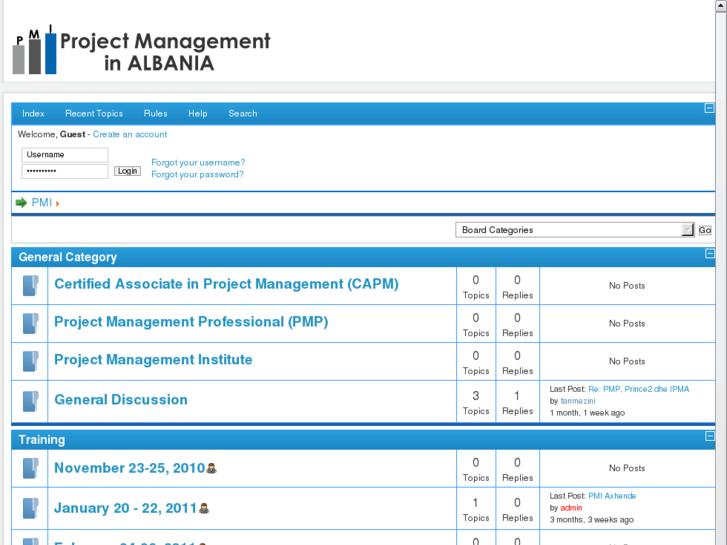Click the Project Management in Albania logo

(x=141, y=50)
